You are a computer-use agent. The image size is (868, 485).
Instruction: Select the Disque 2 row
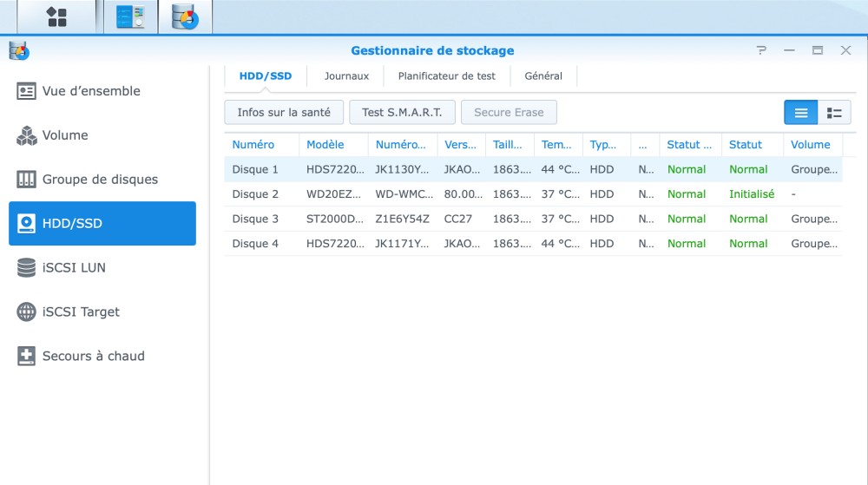[255, 194]
